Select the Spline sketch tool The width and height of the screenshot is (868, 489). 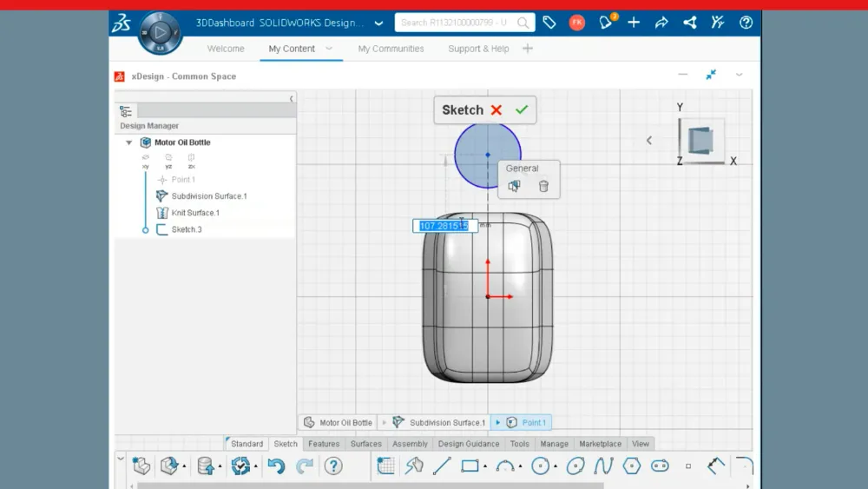pyautogui.click(x=603, y=466)
